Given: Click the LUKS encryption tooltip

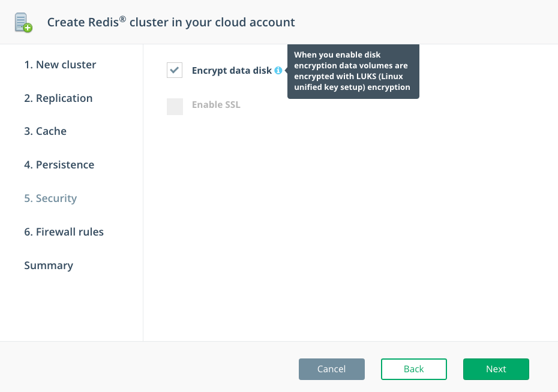Looking at the screenshot, I should click(353, 71).
